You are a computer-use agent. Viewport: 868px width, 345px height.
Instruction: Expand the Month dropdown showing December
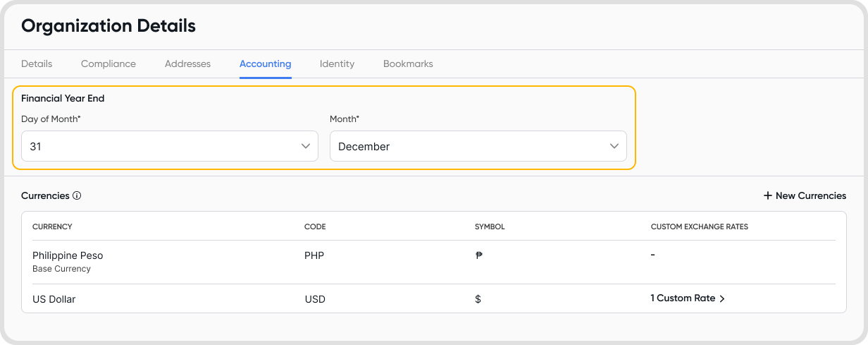pyautogui.click(x=478, y=146)
